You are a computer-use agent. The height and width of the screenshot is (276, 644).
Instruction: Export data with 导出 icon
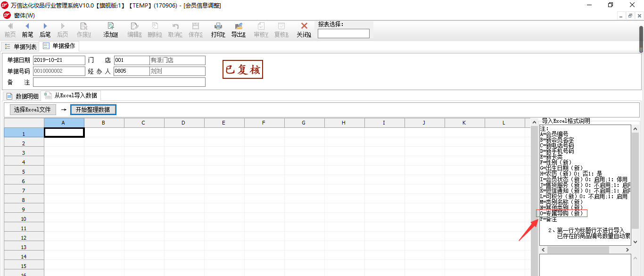[239, 30]
